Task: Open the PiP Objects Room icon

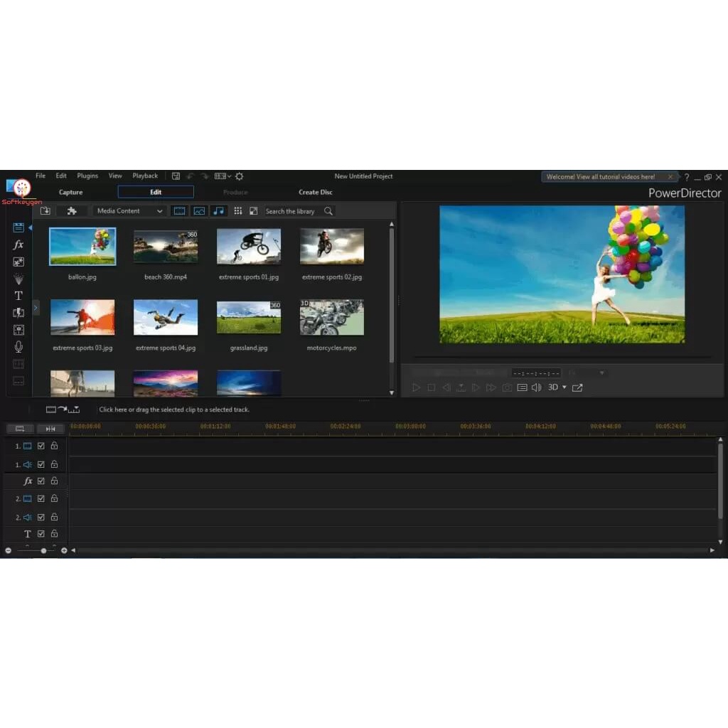Action: pos(18,262)
